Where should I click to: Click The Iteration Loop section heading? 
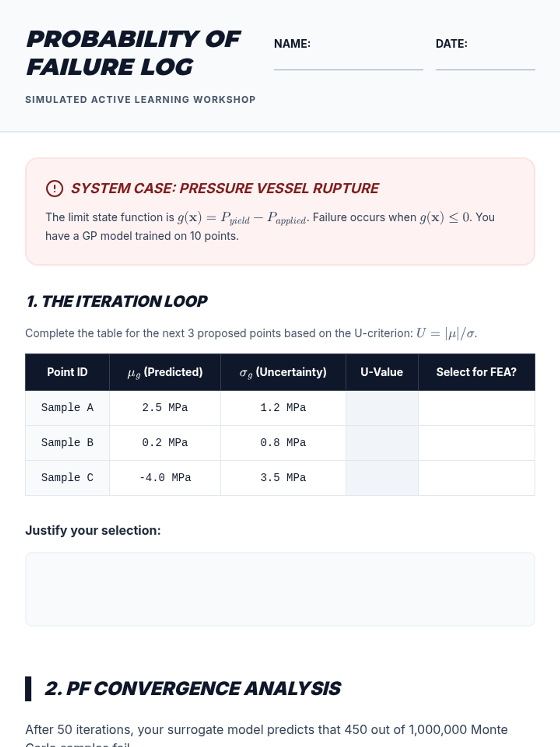[117, 302]
